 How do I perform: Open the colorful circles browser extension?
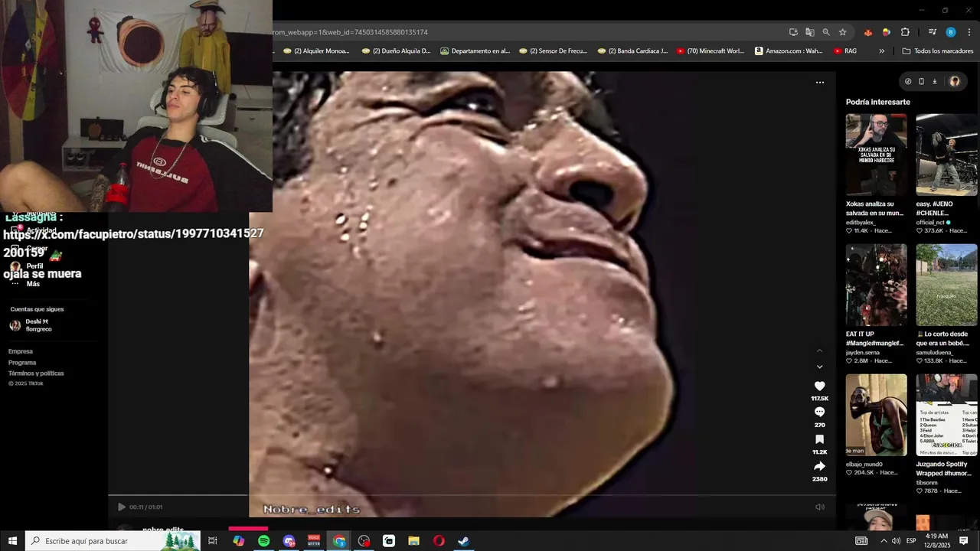click(886, 32)
